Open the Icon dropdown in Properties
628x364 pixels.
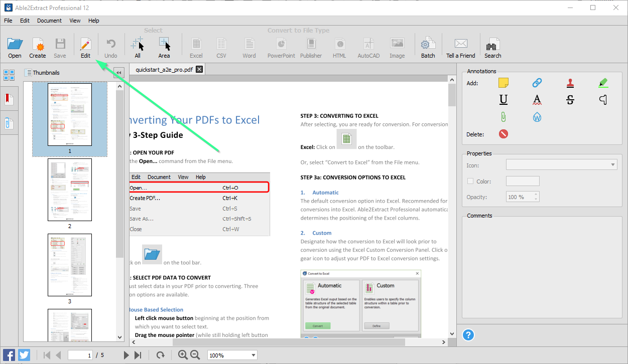pyautogui.click(x=562, y=164)
